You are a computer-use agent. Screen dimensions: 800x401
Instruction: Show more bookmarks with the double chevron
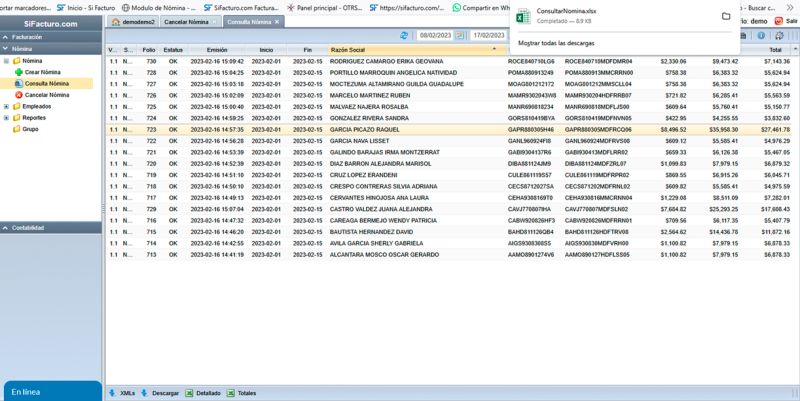[790, 8]
